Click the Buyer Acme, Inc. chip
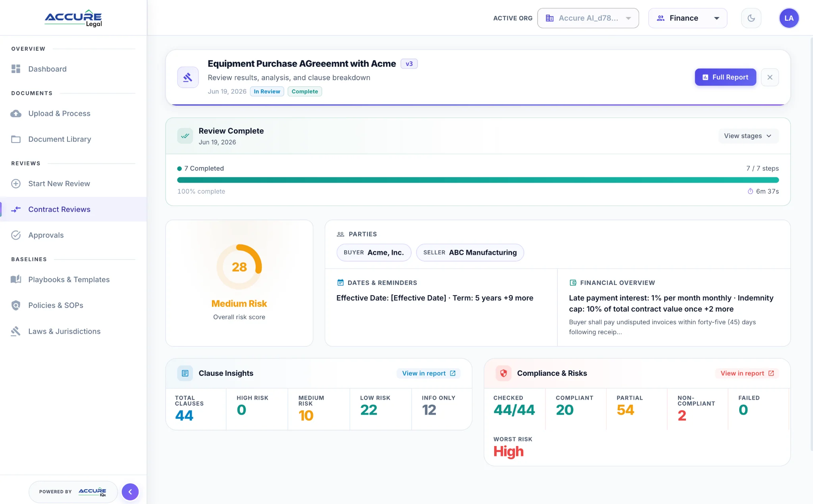 coord(374,253)
